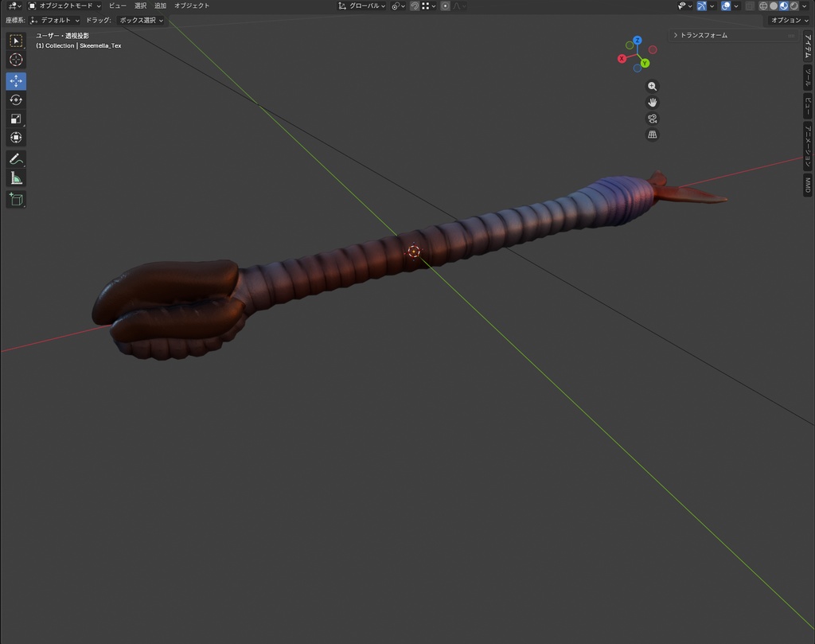Open the gizmo settings dropdown arrow
Image resolution: width=815 pixels, height=644 pixels.
coord(712,6)
